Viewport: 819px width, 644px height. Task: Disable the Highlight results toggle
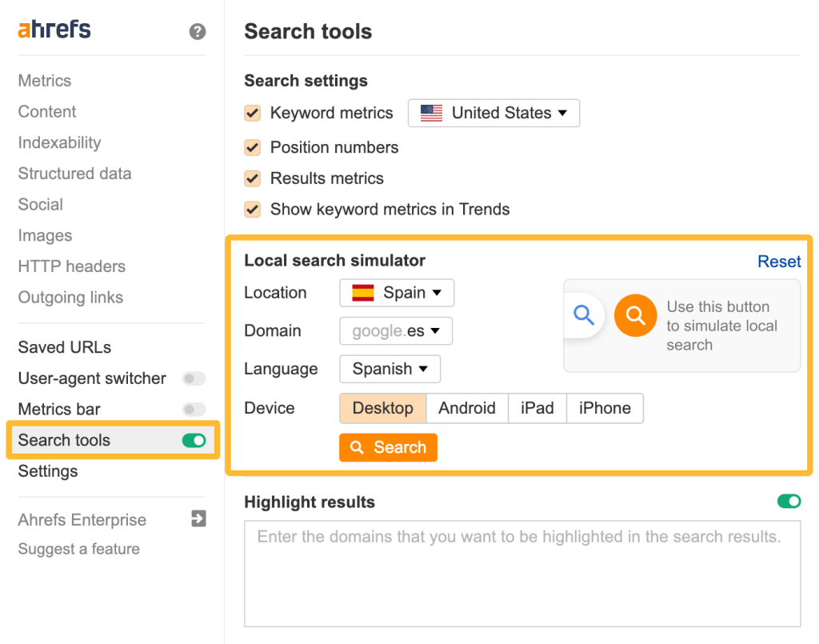789,502
